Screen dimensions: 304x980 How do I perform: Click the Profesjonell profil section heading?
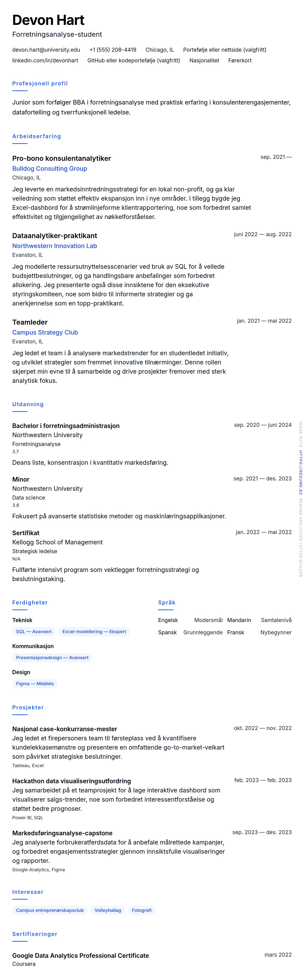coord(40,83)
